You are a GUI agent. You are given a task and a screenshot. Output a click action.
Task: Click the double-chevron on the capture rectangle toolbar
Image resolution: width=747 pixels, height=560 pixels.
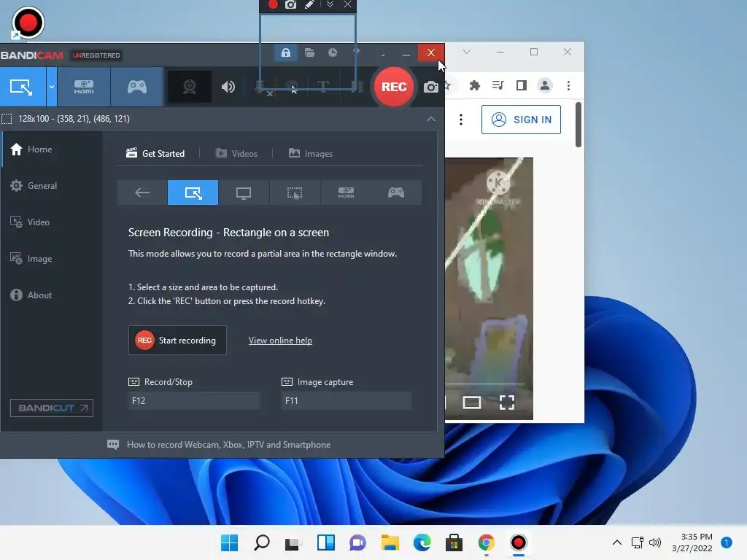330,5
